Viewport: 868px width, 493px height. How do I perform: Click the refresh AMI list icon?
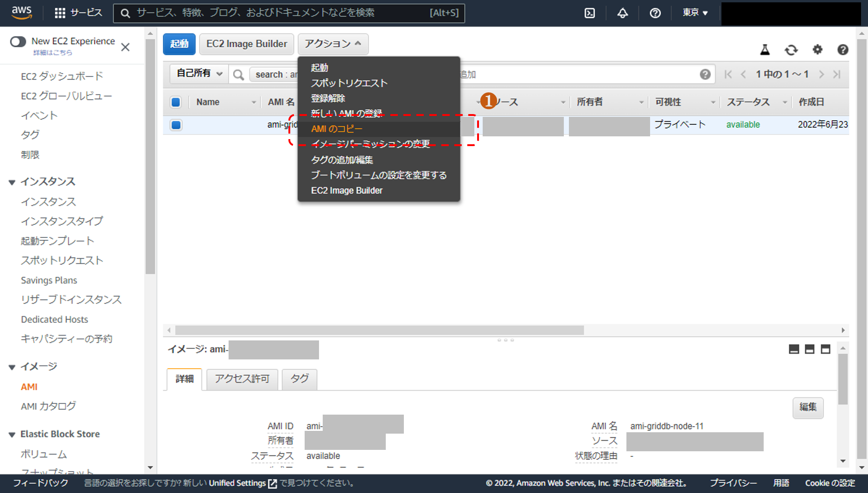click(x=791, y=50)
